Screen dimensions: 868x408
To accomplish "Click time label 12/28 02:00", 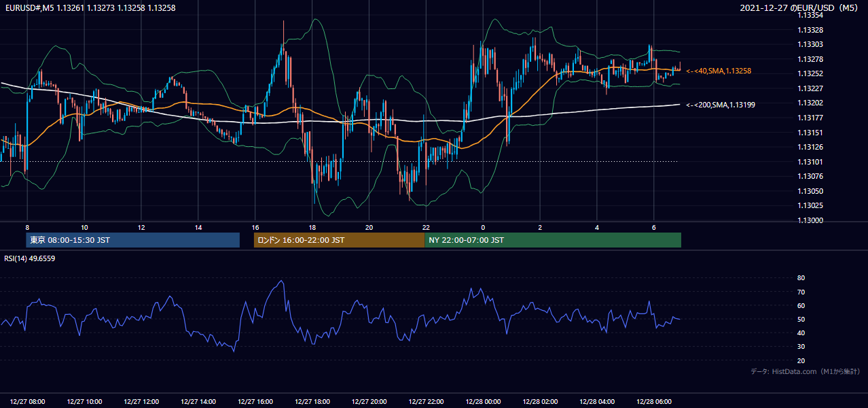I will (x=540, y=401).
